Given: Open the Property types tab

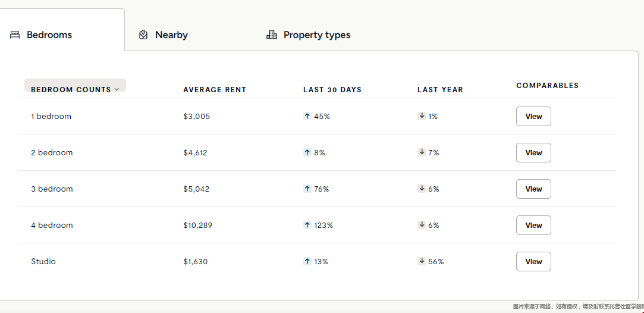Looking at the screenshot, I should 316,35.
